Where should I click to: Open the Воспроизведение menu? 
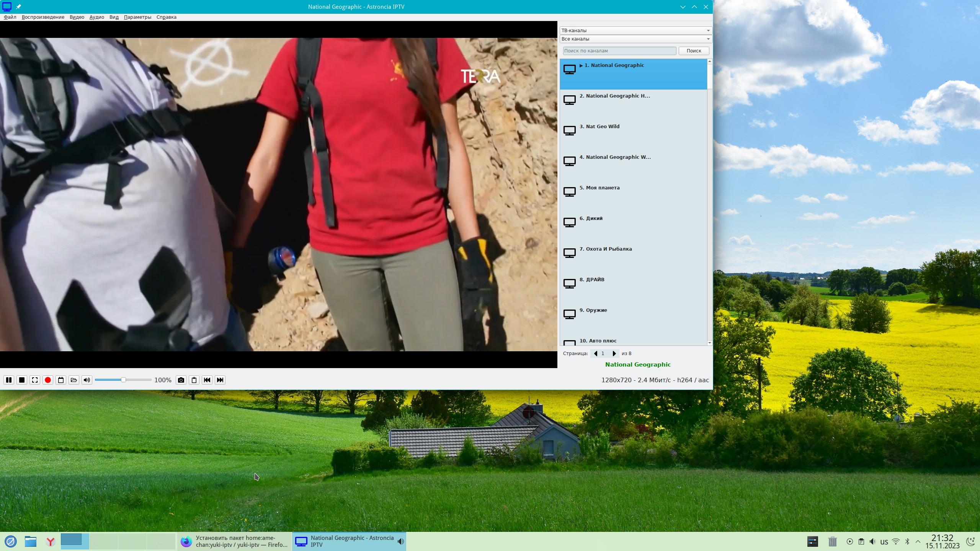(x=43, y=17)
